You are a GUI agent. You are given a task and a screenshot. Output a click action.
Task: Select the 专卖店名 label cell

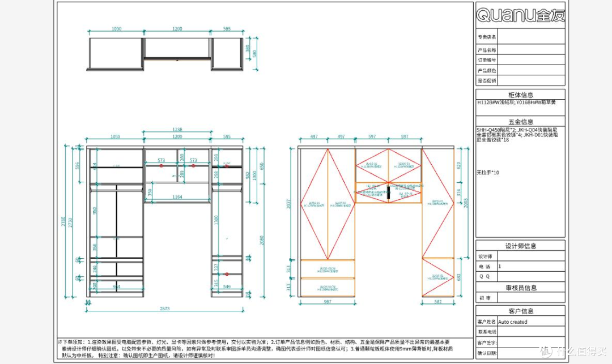click(487, 37)
